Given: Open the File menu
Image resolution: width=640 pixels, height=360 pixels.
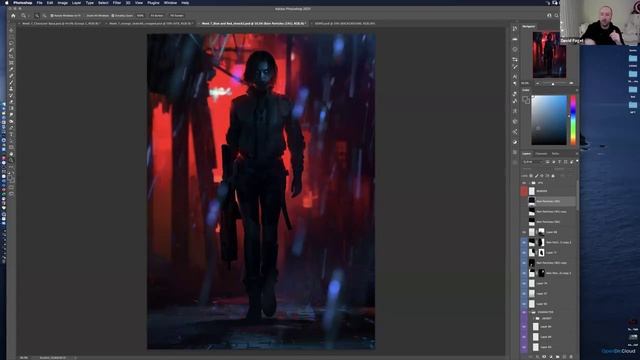Looking at the screenshot, I should point(39,3).
